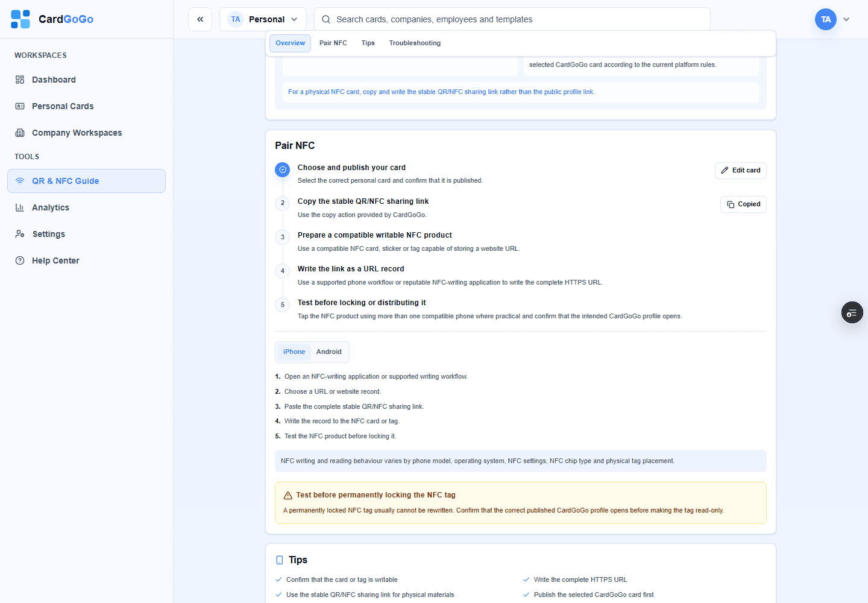Click the TA user avatar
868x603 pixels.
[826, 19]
